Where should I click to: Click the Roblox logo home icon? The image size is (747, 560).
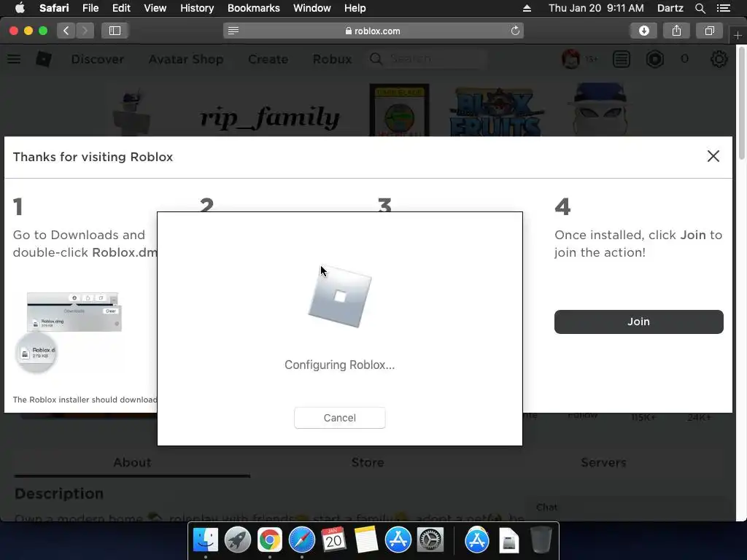click(x=44, y=59)
